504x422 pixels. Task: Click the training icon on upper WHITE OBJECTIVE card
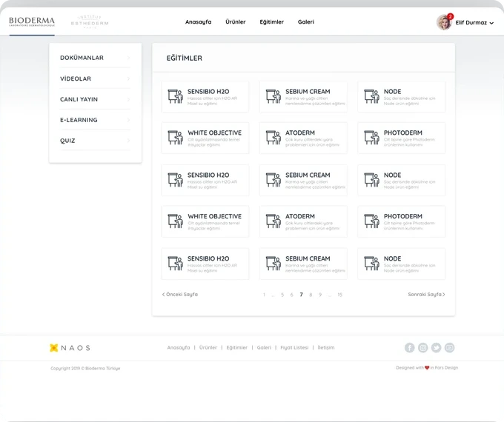[x=175, y=138]
